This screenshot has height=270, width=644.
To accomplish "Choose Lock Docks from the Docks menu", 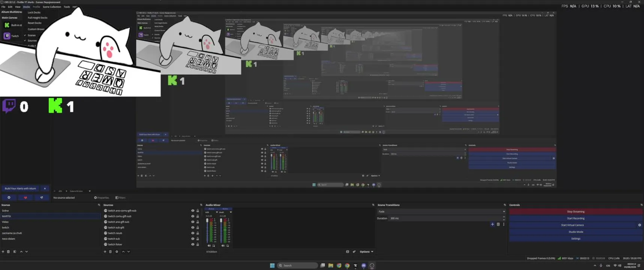I will point(34,12).
